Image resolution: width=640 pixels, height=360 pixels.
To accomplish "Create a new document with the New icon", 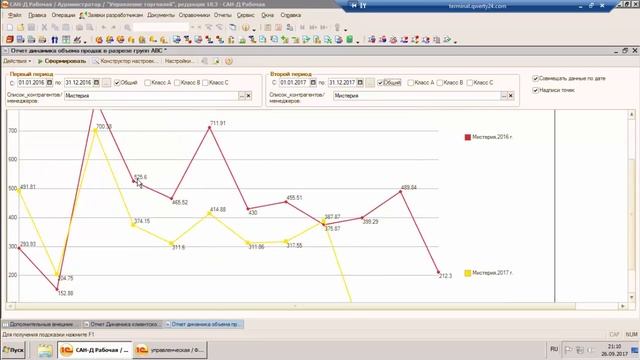I will [x=9, y=28].
